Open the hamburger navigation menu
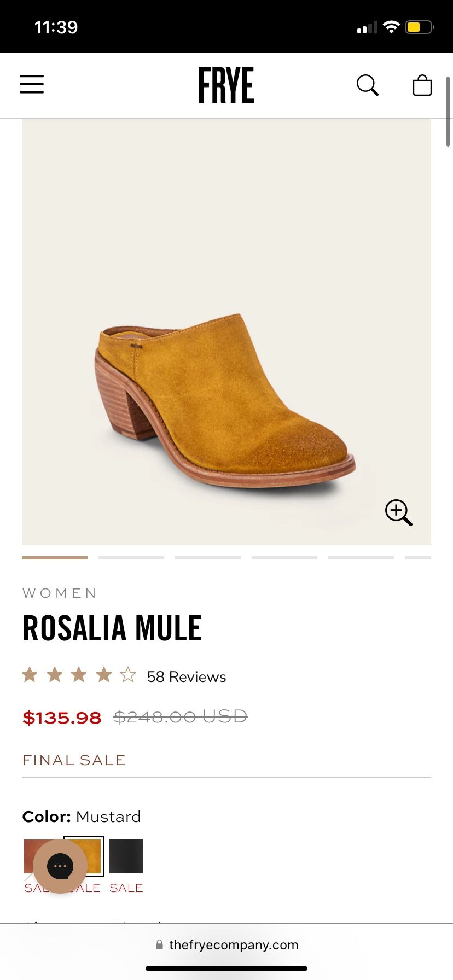Screen dimensions: 453x980 tap(31, 85)
